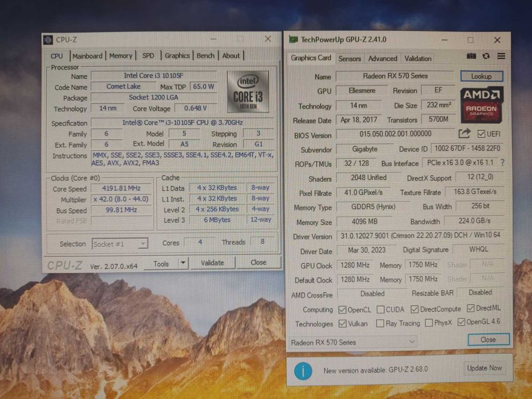This screenshot has width=532, height=399.
Task: Click Lookup button in GPU-Z
Action: tap(481, 76)
